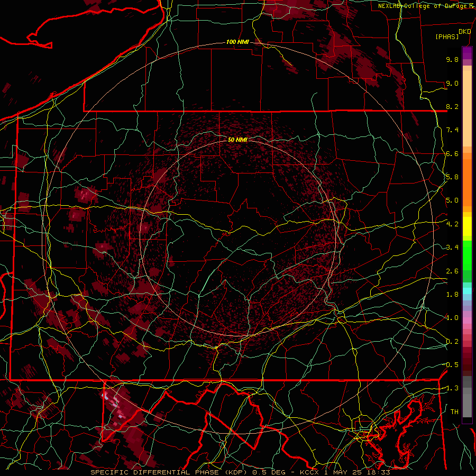Click the 50 NMI range ring label
The width and height of the screenshot is (476, 476).
point(237,140)
